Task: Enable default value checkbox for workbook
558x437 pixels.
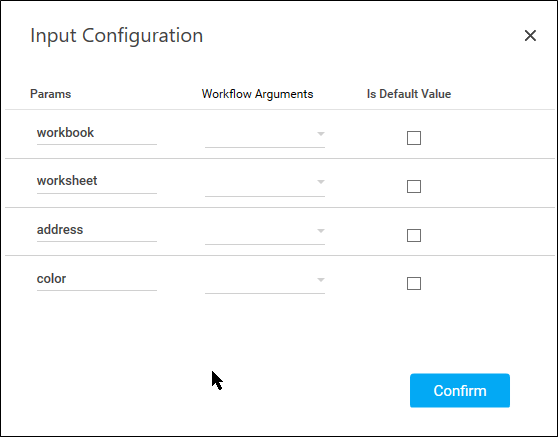Action: point(414,138)
